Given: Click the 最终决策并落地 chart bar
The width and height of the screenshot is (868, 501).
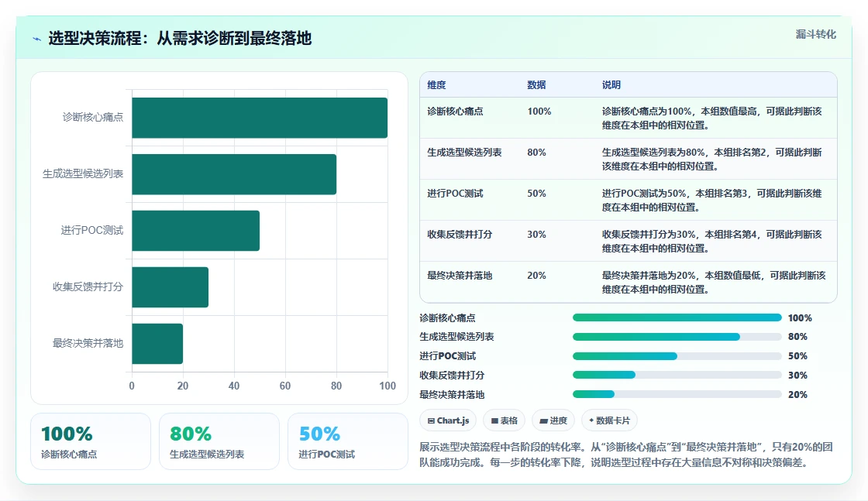Looking at the screenshot, I should 157,343.
